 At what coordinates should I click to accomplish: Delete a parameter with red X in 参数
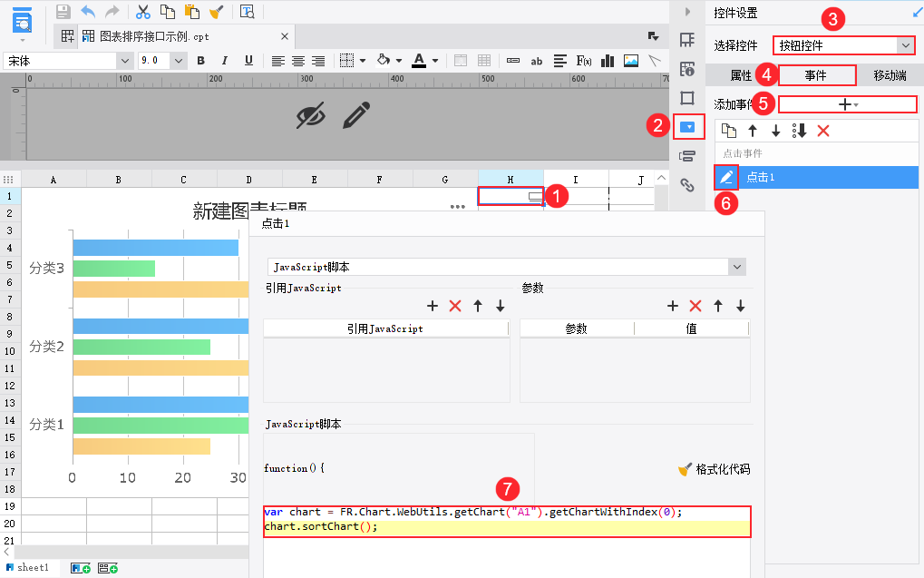(695, 306)
